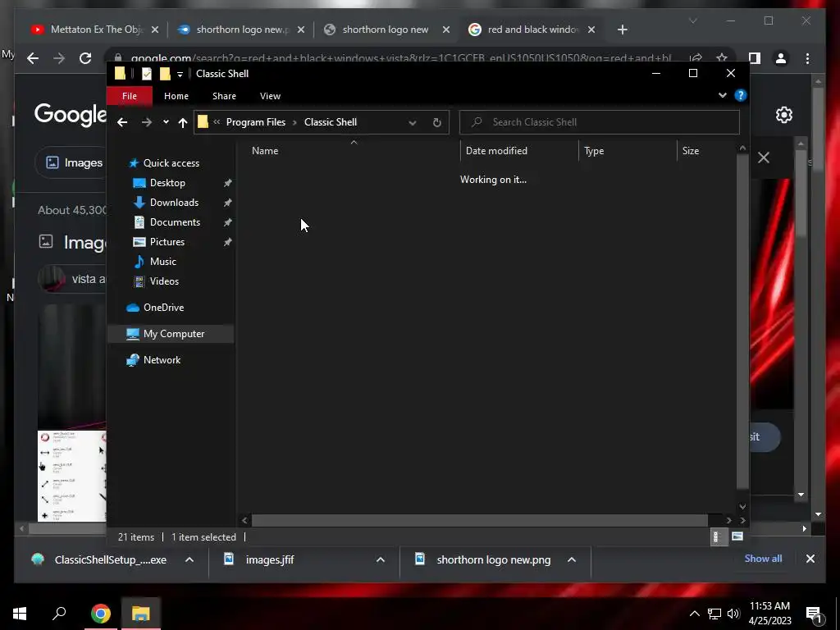
Task: Open Pictures in navigation pane
Action: click(x=167, y=242)
